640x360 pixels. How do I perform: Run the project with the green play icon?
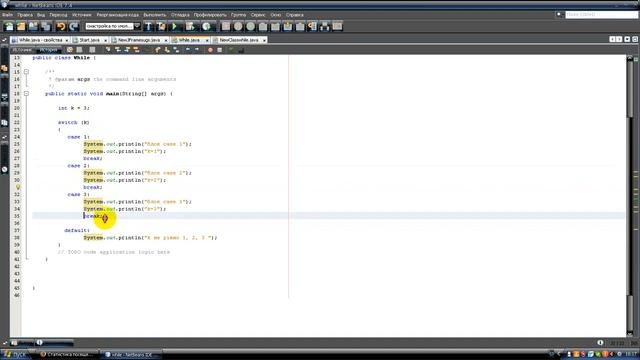point(175,27)
